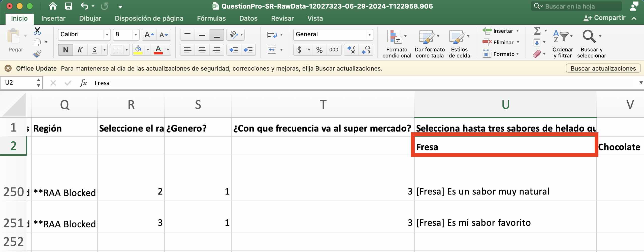Open the General number format dropdown
Viewport: 644px width, 252px height.
click(x=369, y=35)
